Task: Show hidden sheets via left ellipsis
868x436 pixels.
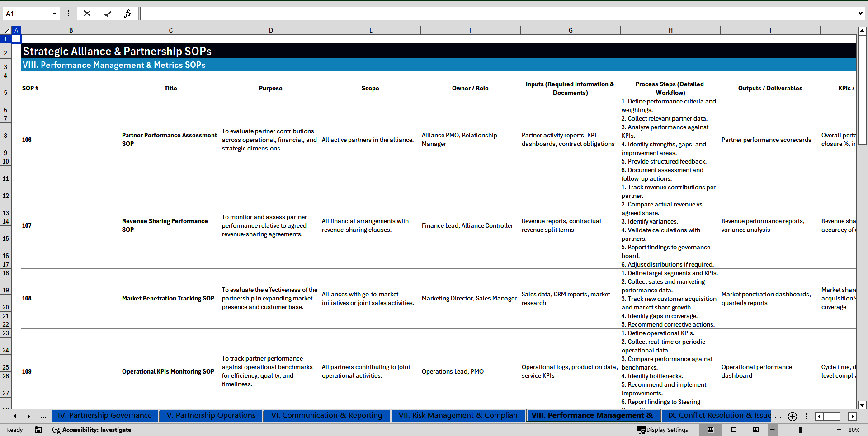Action: 43,416
